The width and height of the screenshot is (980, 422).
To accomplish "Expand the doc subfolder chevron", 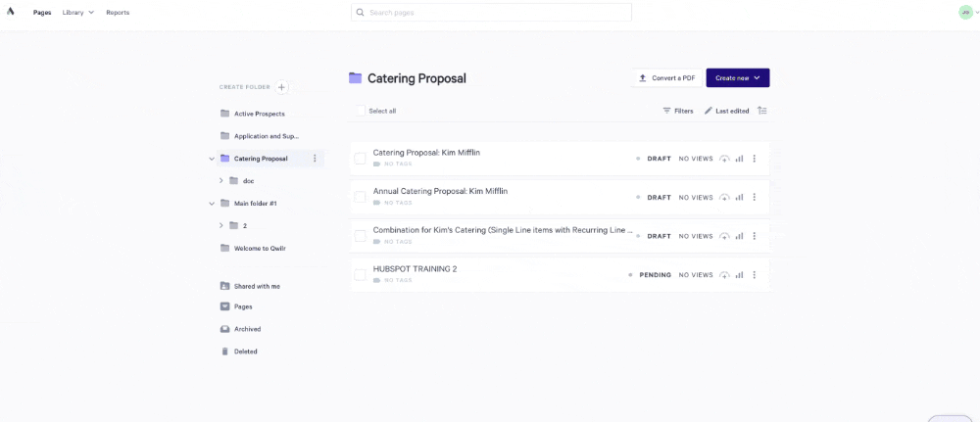I will pyautogui.click(x=221, y=180).
